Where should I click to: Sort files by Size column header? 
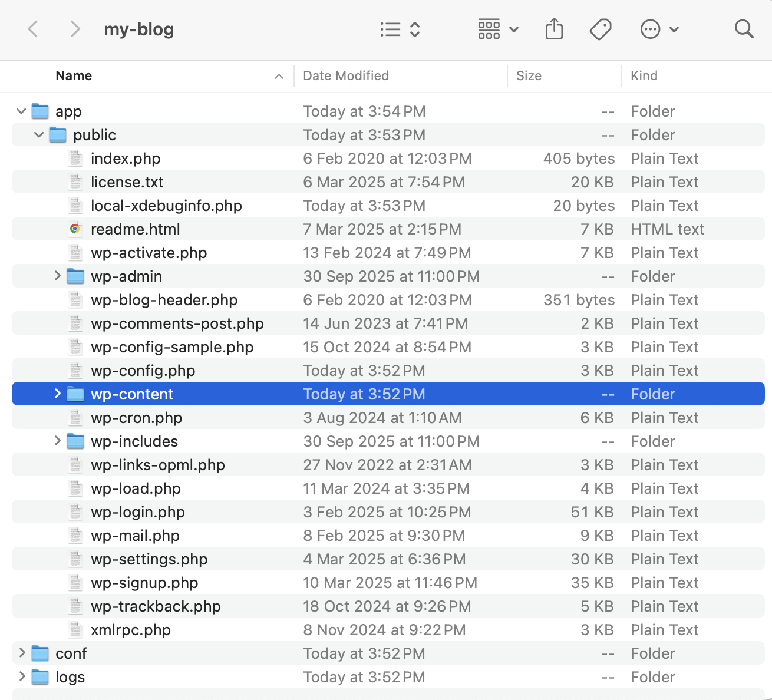tap(529, 75)
